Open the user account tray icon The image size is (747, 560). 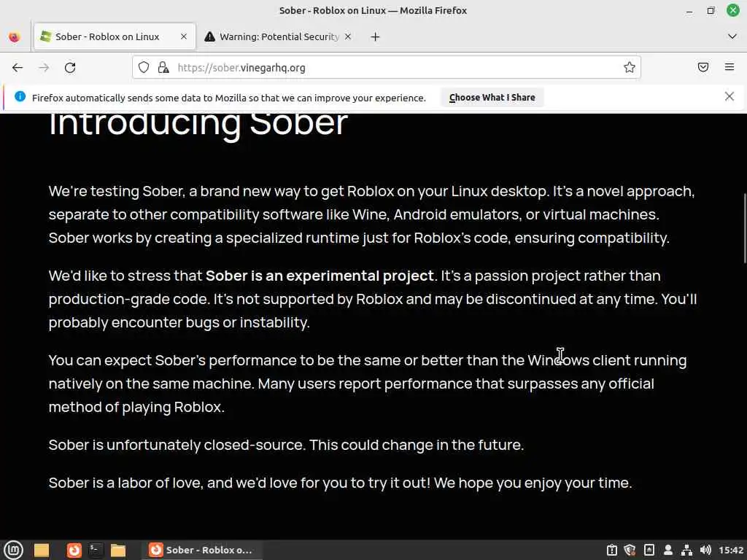tap(668, 550)
